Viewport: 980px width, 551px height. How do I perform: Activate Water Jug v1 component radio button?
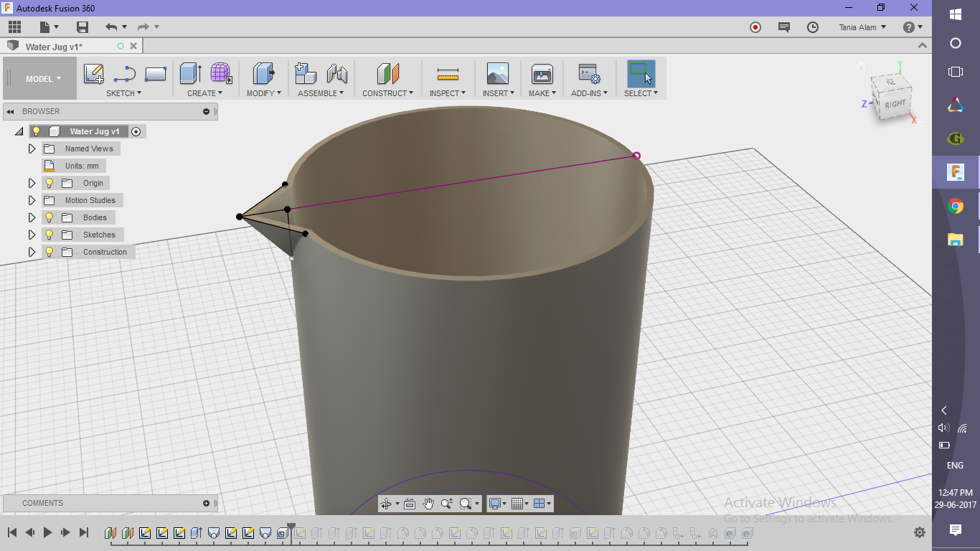point(136,131)
